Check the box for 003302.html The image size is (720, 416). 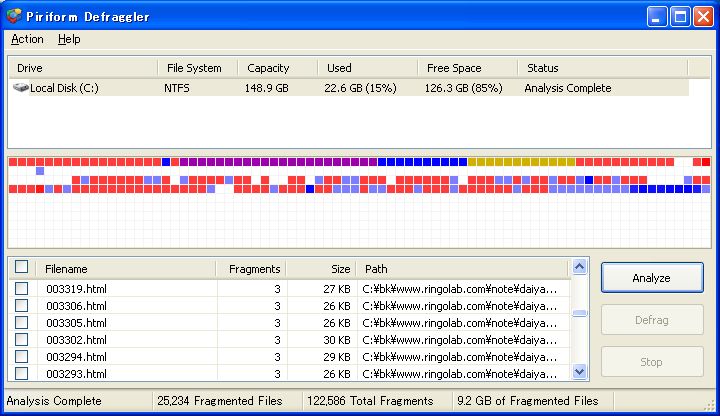click(22, 339)
